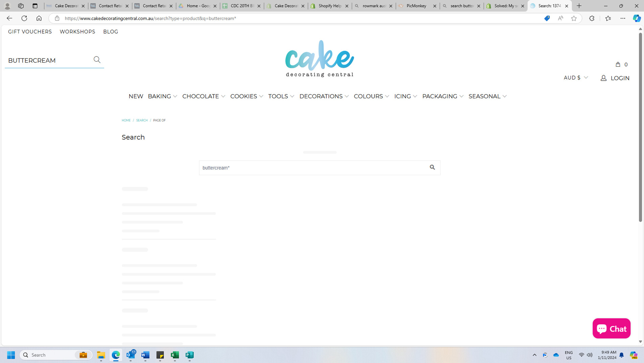Click the account user icon beside LOGIN
This screenshot has width=644, height=363.
pos(603,78)
